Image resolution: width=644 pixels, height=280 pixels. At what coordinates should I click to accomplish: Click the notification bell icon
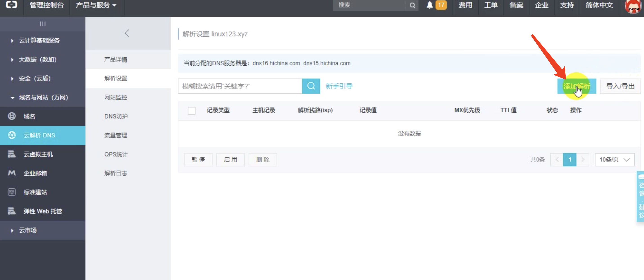coord(429,5)
